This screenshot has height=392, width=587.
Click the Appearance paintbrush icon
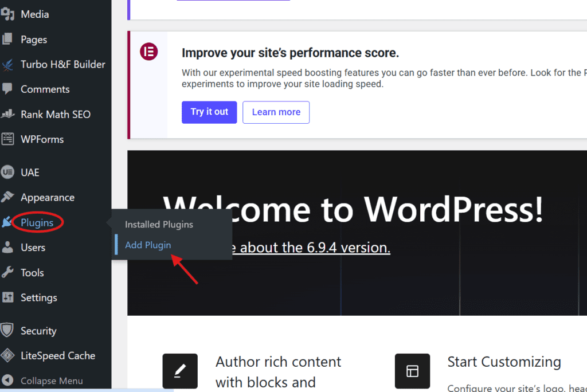pos(7,197)
